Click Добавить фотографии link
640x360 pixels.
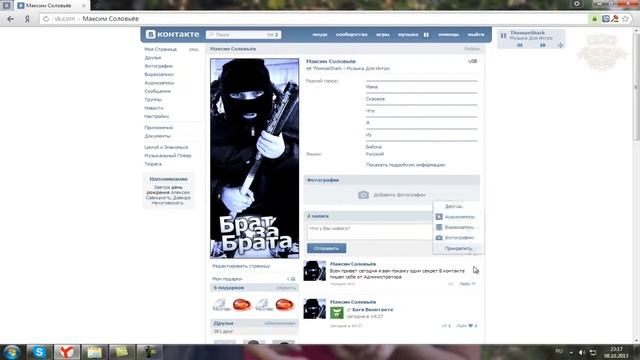(399, 195)
